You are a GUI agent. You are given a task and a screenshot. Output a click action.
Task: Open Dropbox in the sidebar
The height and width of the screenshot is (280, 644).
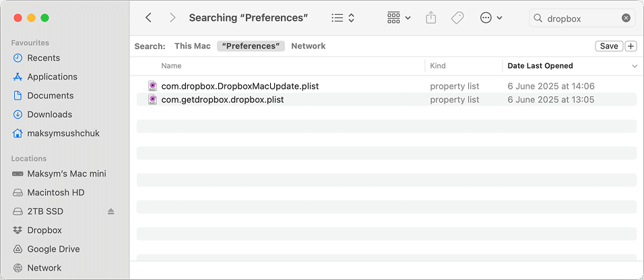point(44,230)
